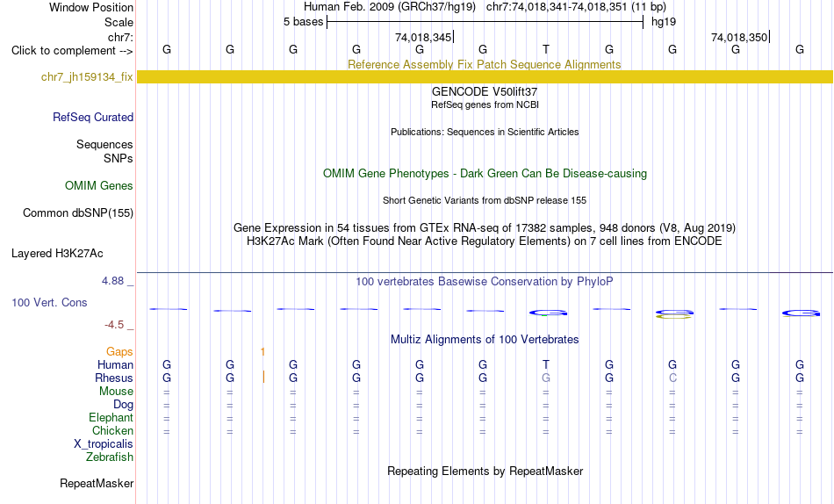
Task: Click the 4.88 PhyloP upper scale value
Action: pyautogui.click(x=112, y=281)
